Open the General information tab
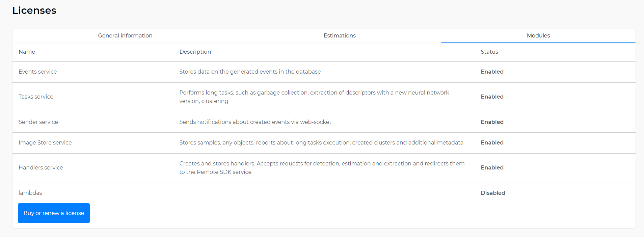 pyautogui.click(x=125, y=35)
